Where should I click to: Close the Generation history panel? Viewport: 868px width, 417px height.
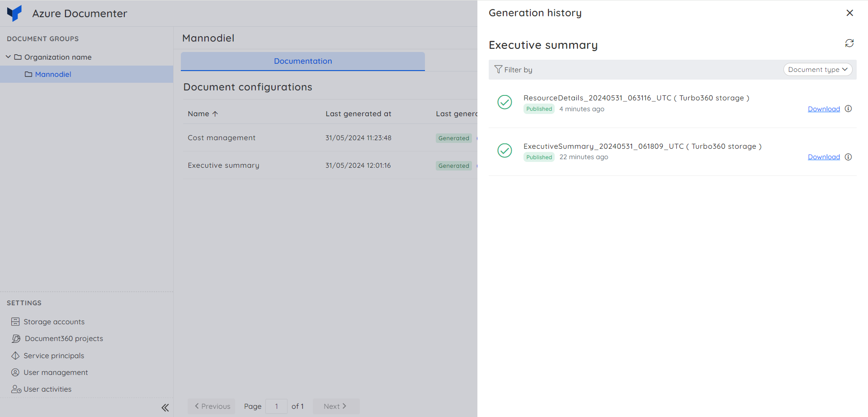point(849,13)
